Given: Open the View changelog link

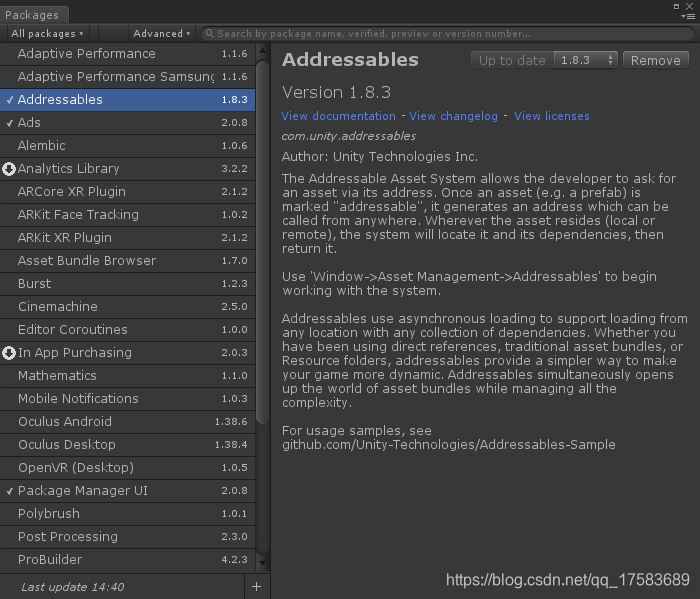Looking at the screenshot, I should [x=453, y=116].
